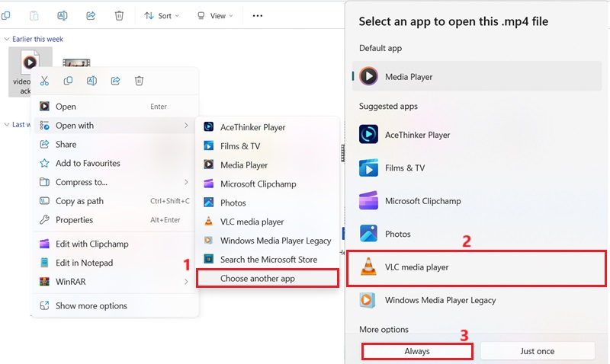Click the Just once button
This screenshot has width=610, height=364.
click(x=538, y=351)
